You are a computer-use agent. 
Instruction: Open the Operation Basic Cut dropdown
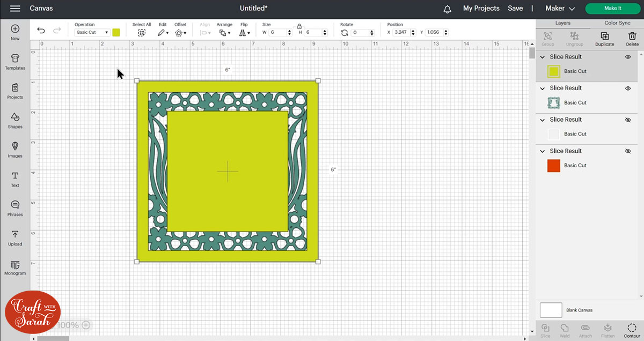92,32
